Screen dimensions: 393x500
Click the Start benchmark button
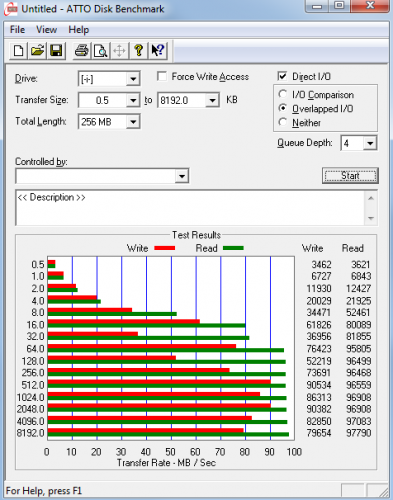(350, 176)
